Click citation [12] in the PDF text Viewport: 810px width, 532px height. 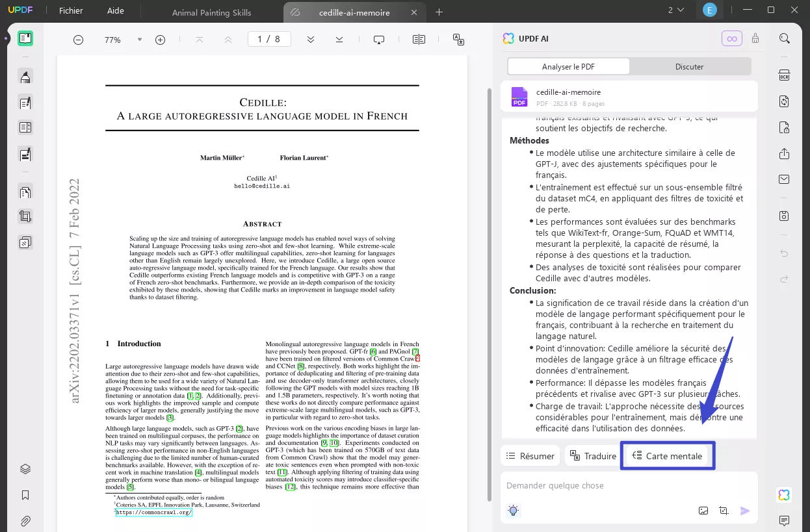pos(291,487)
